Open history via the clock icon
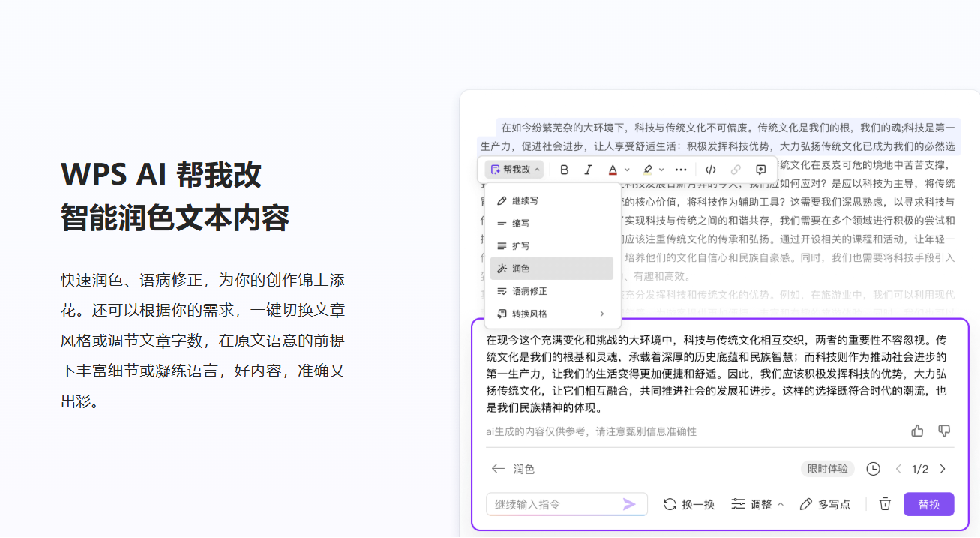Screen dimensions: 980x538 873,469
